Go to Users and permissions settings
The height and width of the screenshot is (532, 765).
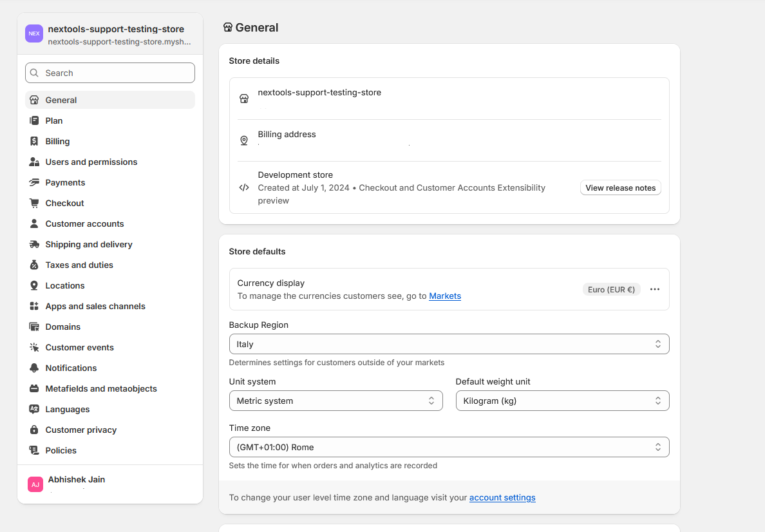pyautogui.click(x=91, y=162)
